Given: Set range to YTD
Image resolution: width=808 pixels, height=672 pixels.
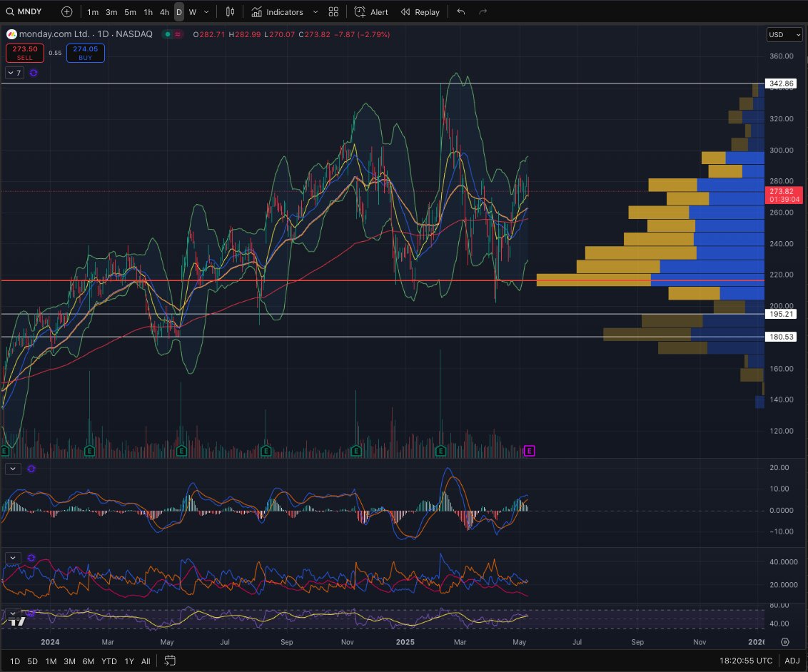Looking at the screenshot, I should [x=108, y=661].
